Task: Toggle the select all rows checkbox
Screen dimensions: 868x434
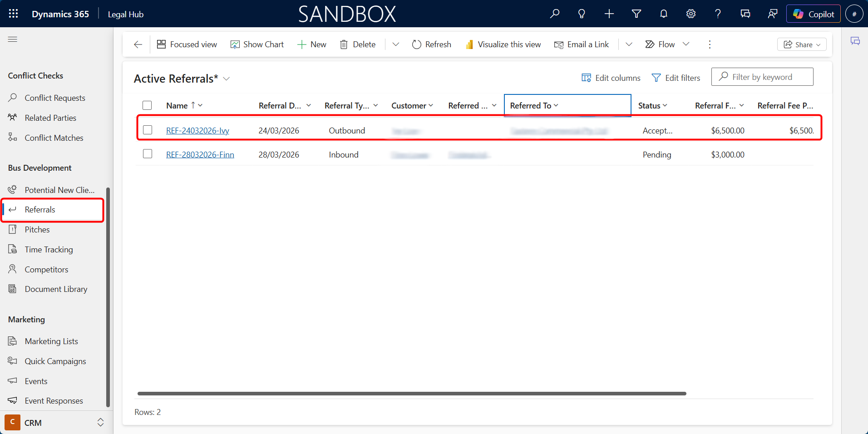Action: (x=147, y=105)
